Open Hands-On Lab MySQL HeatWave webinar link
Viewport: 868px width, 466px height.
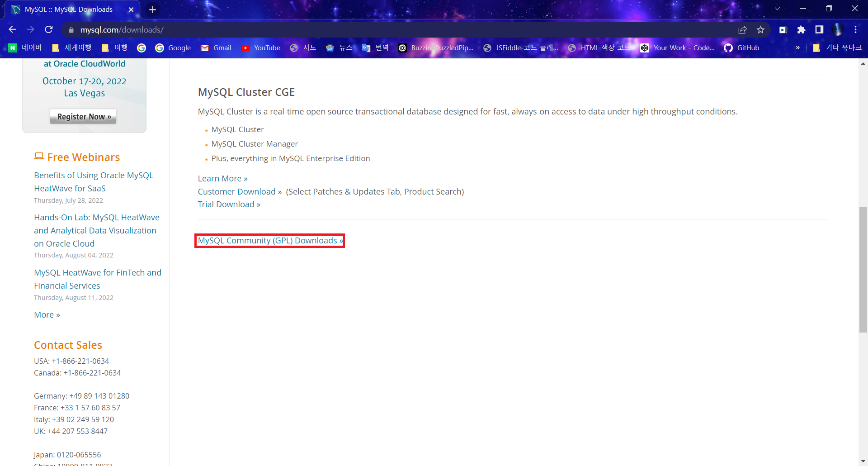tap(97, 230)
